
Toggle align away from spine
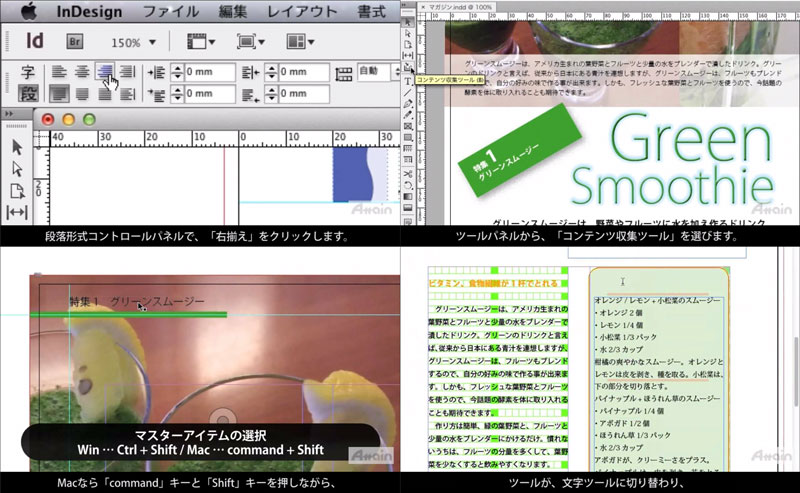pyautogui.click(x=128, y=93)
